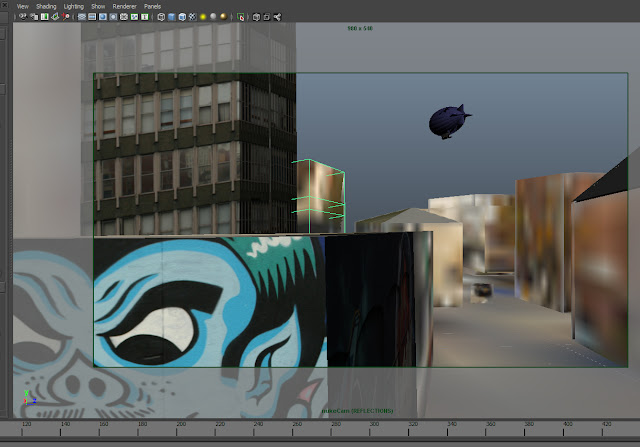Toggle the Safe Title overlay

click(x=144, y=17)
